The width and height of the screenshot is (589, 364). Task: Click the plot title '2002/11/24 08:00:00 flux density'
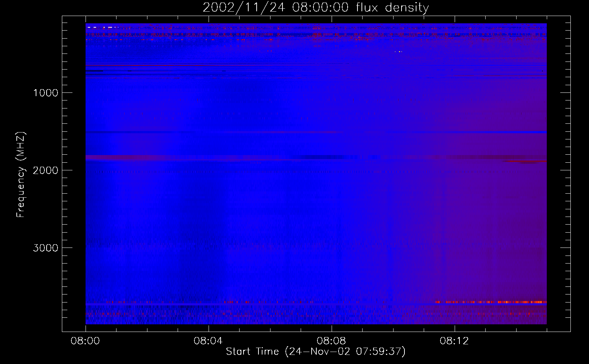(x=316, y=8)
